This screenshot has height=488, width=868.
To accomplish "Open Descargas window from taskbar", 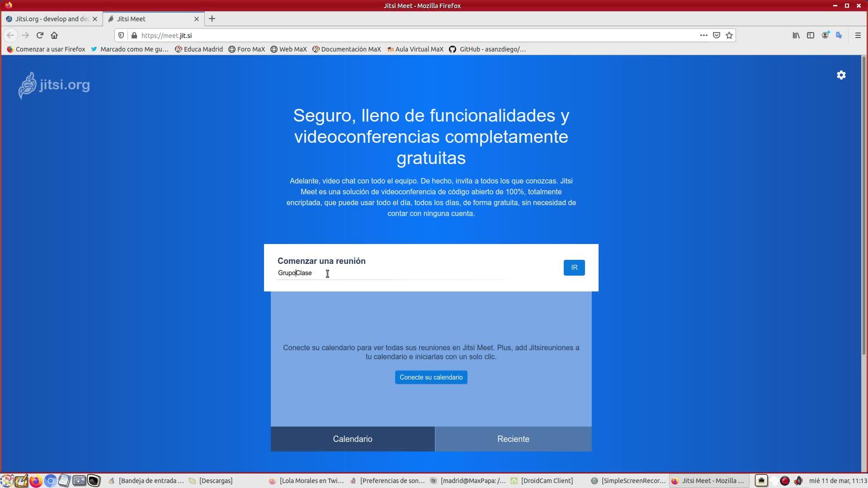I will [x=212, y=481].
